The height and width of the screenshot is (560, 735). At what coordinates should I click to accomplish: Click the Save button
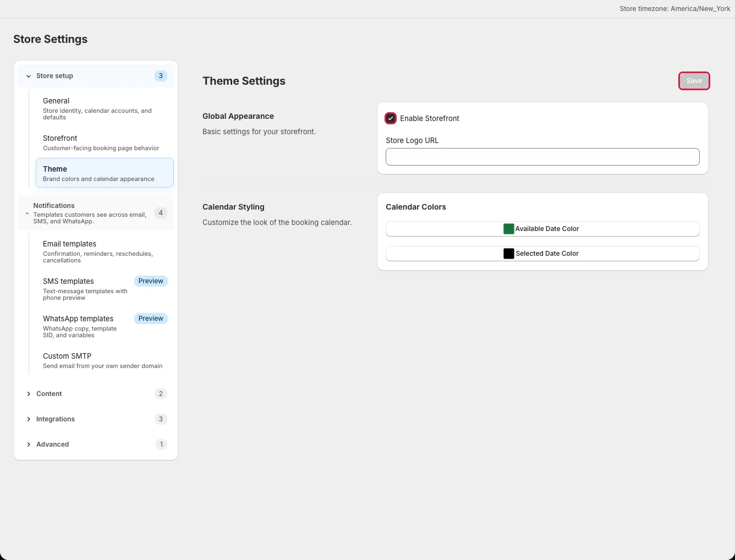click(694, 81)
